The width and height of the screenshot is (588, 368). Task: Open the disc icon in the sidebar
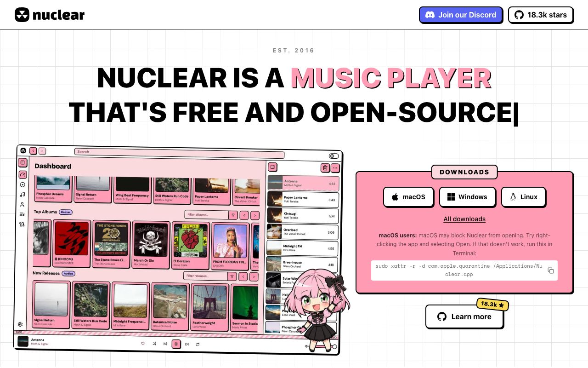click(23, 184)
